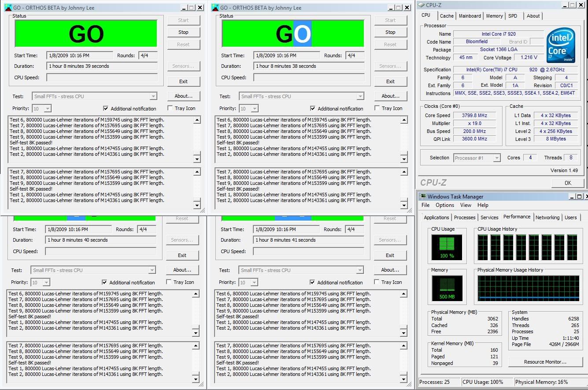This screenshot has width=588, height=390.
Task: Click the CPU Usage 100 % meter
Action: [x=447, y=247]
